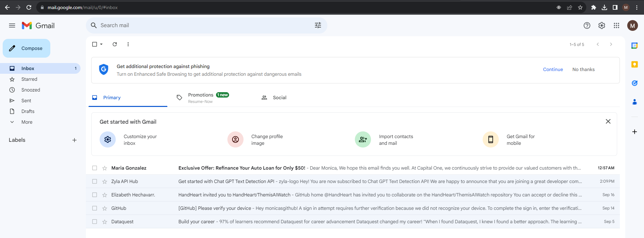Bookmark this page star icon

580,7
